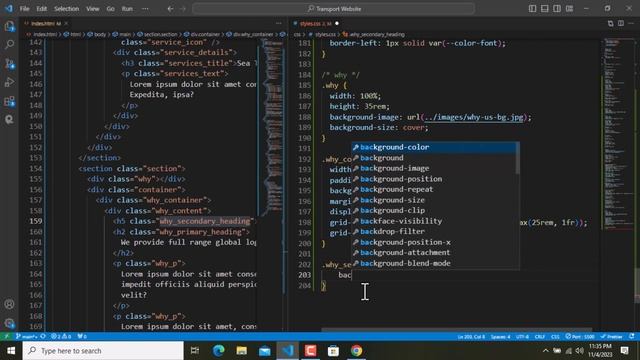Click the Type here to search box
This screenshot has height=360, width=640.
point(103,351)
